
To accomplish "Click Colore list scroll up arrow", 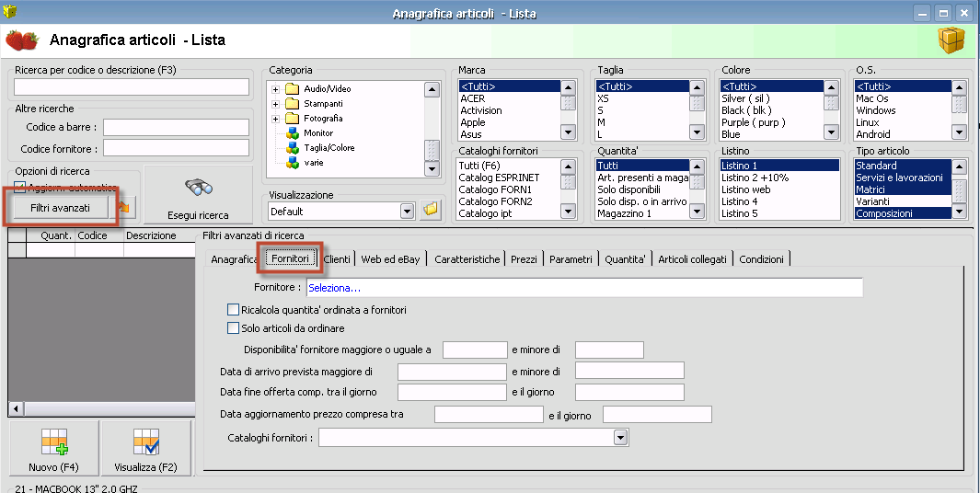I will 831,87.
